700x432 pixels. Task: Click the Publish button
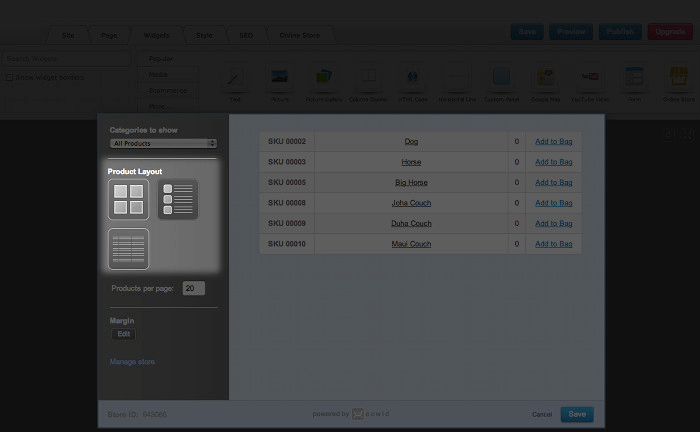point(620,32)
